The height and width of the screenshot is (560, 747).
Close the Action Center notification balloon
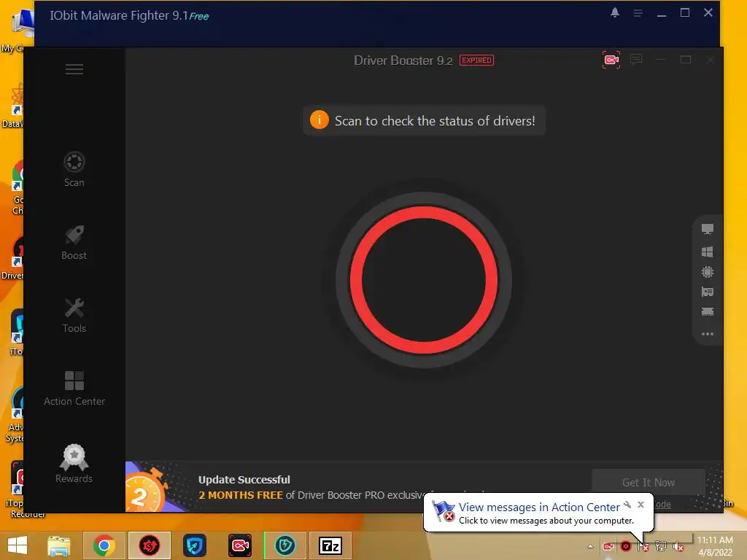point(640,505)
